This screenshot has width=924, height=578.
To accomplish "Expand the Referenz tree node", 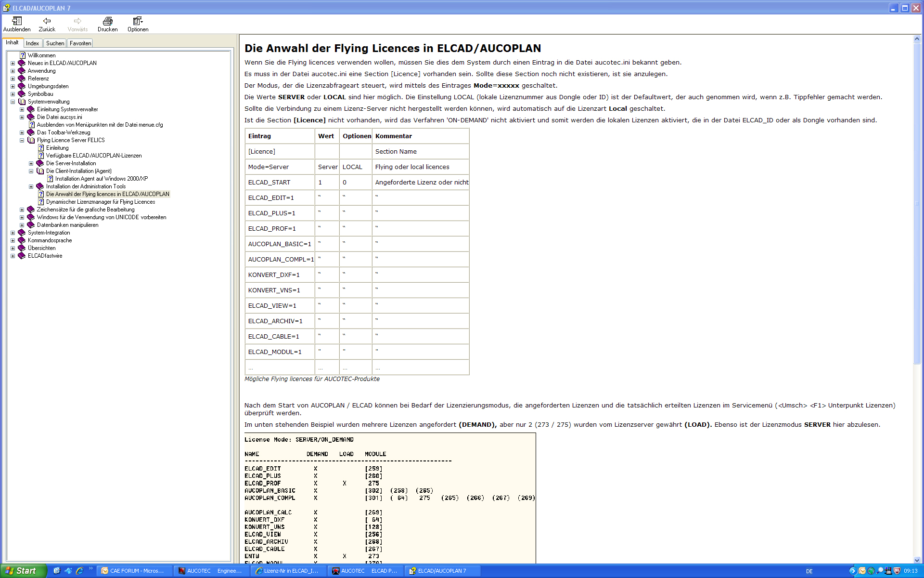I will point(13,79).
